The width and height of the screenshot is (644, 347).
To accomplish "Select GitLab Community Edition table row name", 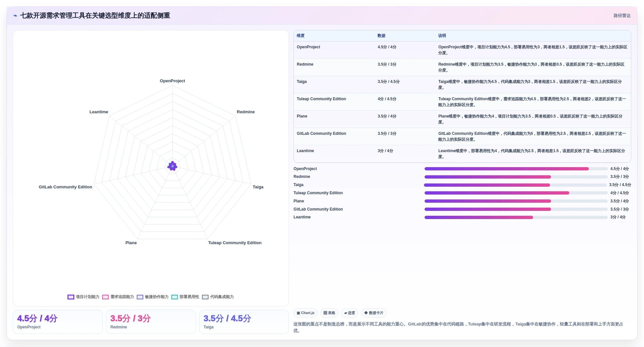I will click(321, 134).
